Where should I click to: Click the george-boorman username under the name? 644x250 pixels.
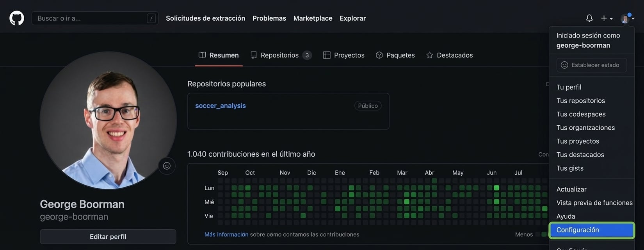[74, 217]
